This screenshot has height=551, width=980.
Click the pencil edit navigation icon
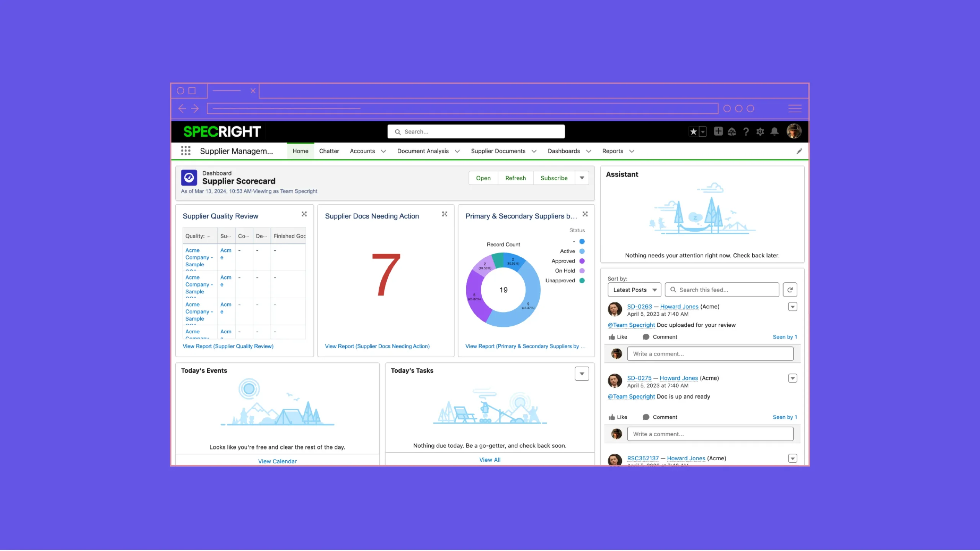click(x=799, y=151)
